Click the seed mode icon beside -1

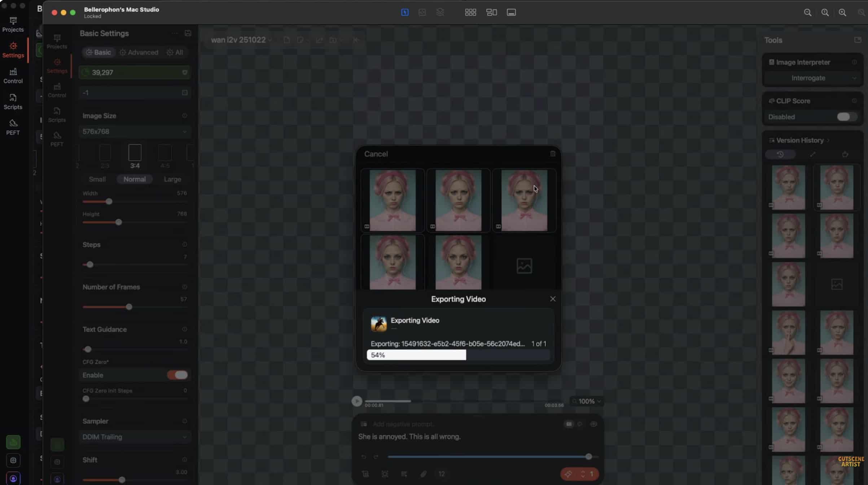(184, 93)
